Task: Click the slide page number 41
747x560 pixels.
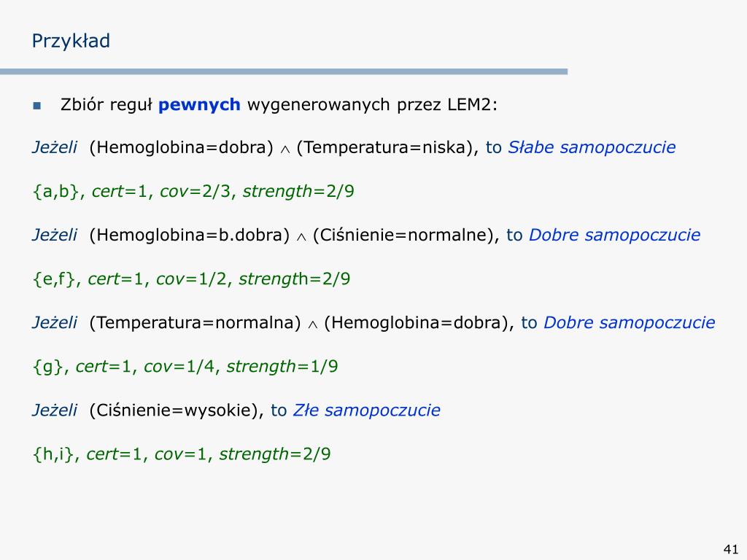Action: tap(731, 548)
